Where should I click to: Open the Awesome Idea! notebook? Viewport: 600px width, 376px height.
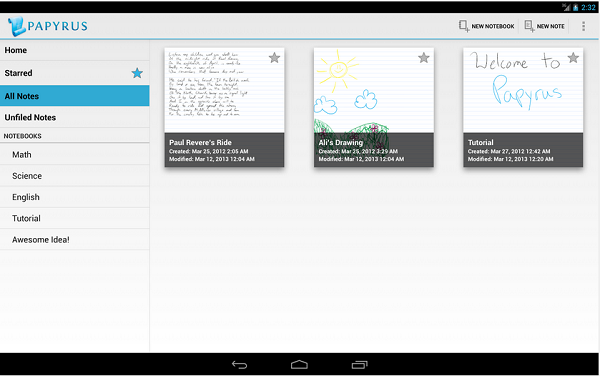pos(75,239)
